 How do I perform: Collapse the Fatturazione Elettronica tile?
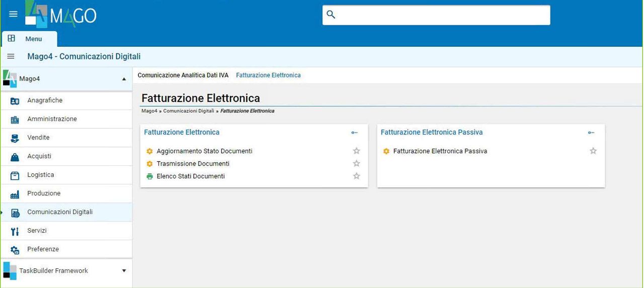(x=355, y=132)
